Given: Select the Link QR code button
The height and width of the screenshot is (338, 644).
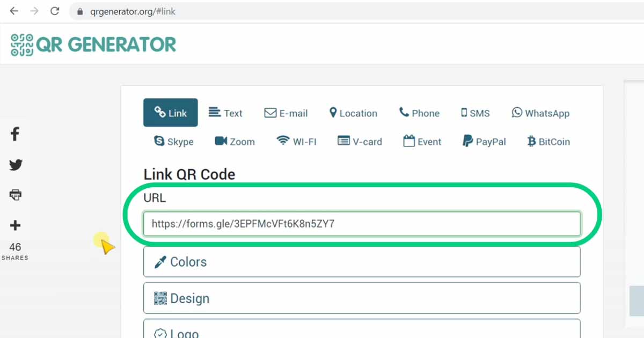Looking at the screenshot, I should coord(170,113).
